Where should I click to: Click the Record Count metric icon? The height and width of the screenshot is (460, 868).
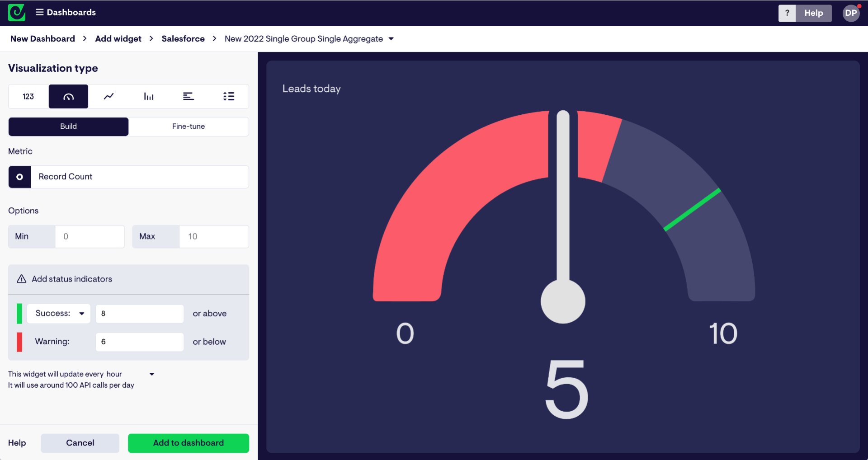(19, 177)
